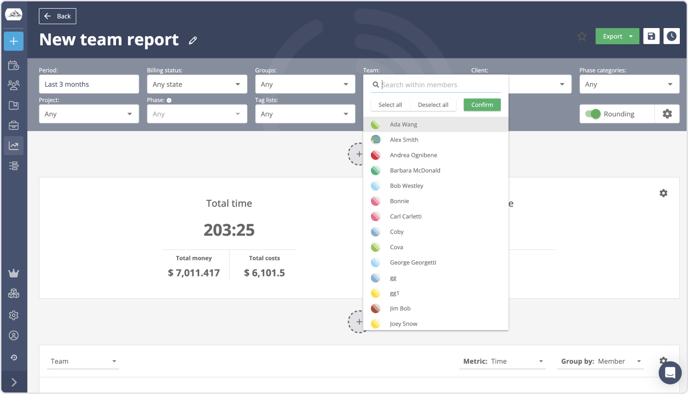Click Deselect all members

click(433, 105)
